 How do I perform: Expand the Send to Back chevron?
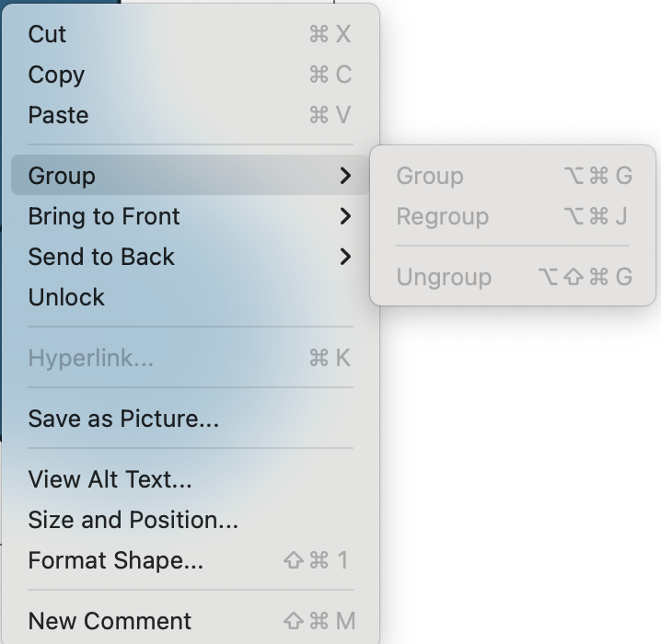click(x=345, y=257)
